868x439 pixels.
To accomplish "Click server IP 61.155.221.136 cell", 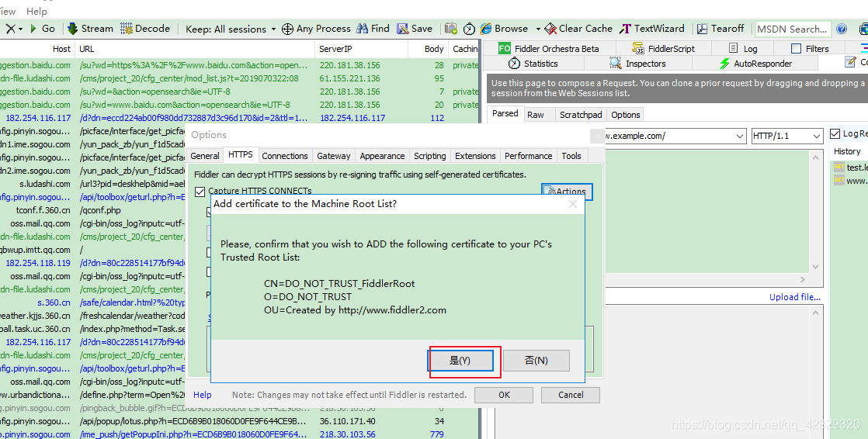I will tap(350, 78).
